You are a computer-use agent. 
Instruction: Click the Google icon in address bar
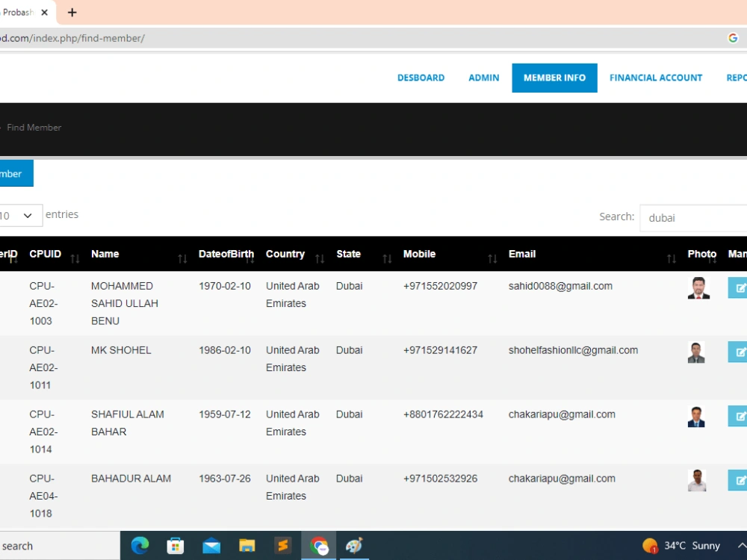coord(733,38)
